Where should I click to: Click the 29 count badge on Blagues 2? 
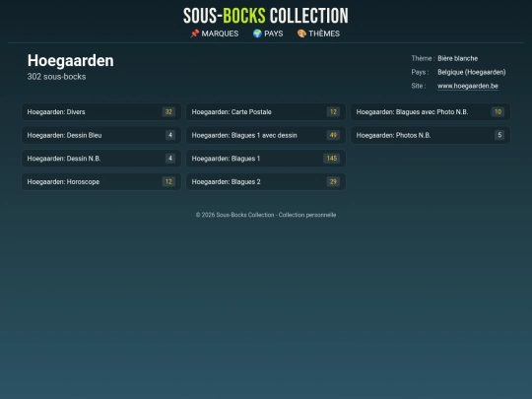click(333, 181)
